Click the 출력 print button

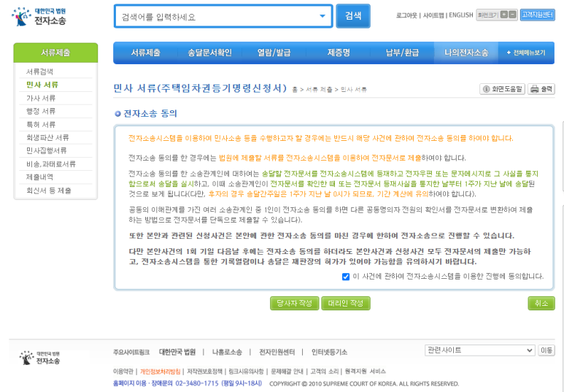pyautogui.click(x=541, y=89)
